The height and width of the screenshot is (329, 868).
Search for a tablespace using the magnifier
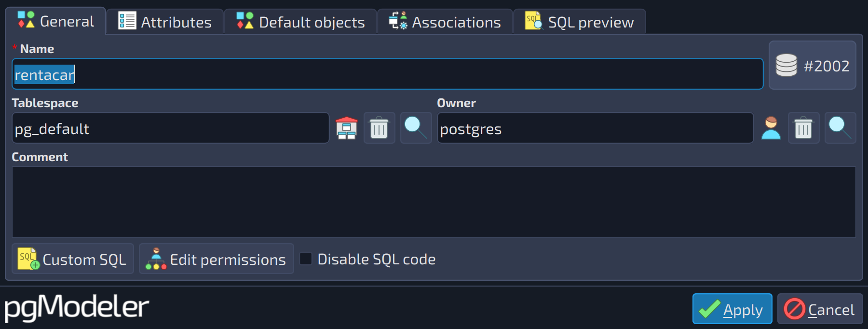(416, 128)
